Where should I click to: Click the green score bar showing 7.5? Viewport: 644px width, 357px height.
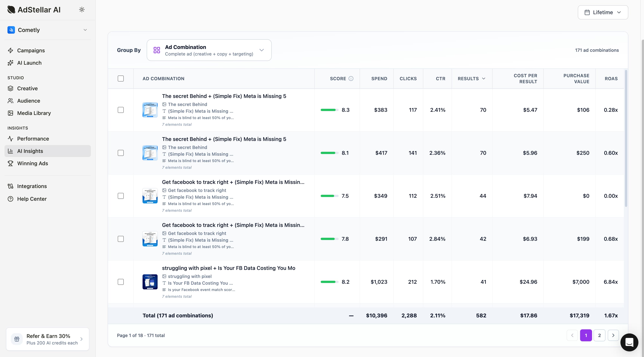click(328, 196)
